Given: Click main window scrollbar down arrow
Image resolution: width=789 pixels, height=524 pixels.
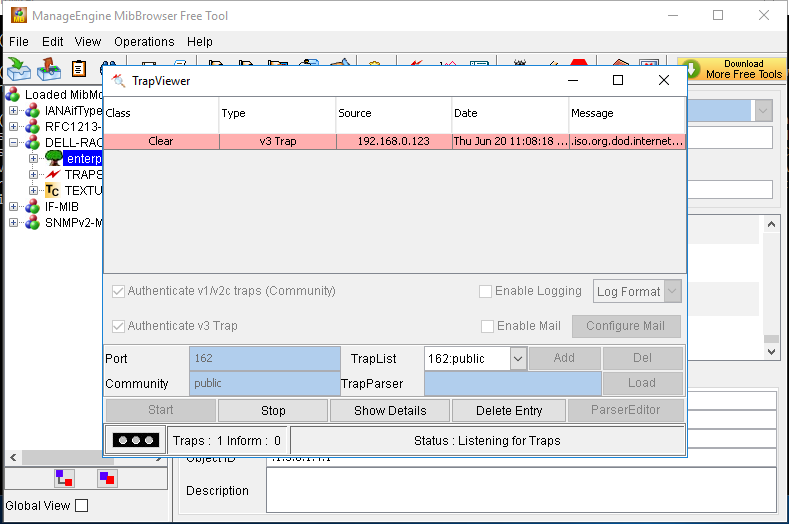Looking at the screenshot, I should [771, 351].
